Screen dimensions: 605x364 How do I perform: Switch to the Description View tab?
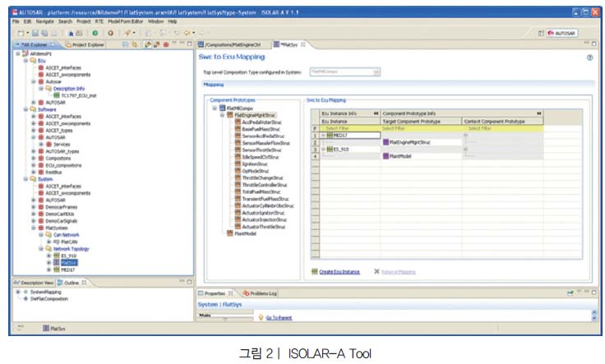tap(34, 283)
